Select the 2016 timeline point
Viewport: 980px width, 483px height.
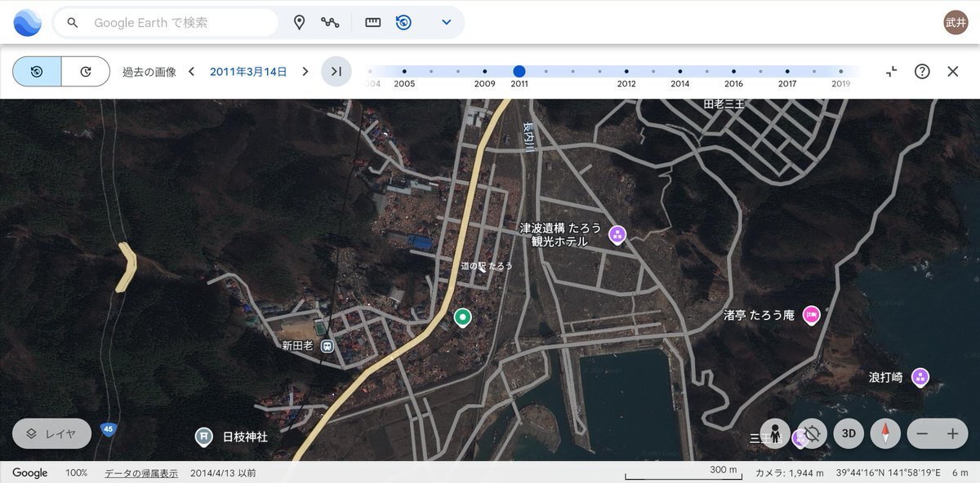pos(733,72)
